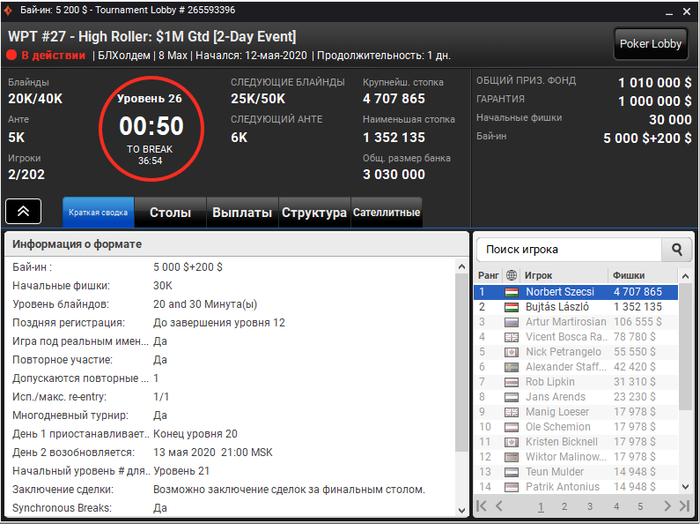700x524 pixels.
Task: Click the flag beside Patrik Antonius
Action: (511, 487)
